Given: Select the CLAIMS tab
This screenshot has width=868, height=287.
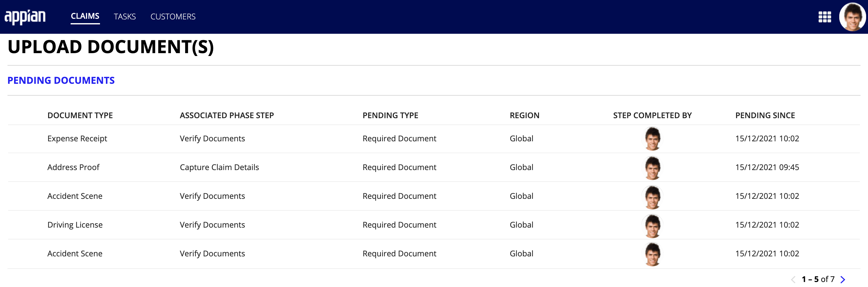Looking at the screenshot, I should pyautogui.click(x=85, y=16).
